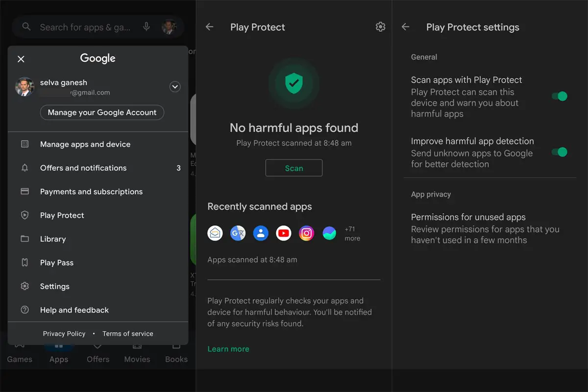Click the selva ganesh account name
Viewport: 588px width, 392px height.
pyautogui.click(x=64, y=82)
